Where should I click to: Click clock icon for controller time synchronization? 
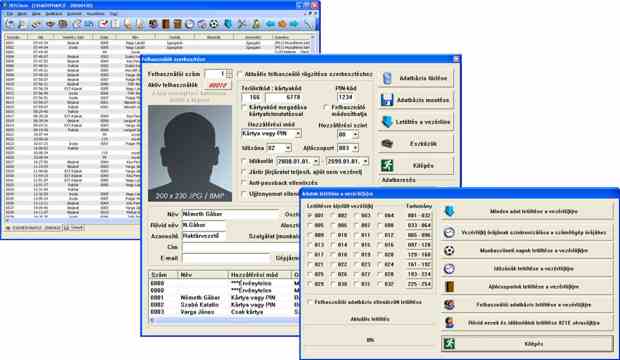pyautogui.click(x=449, y=232)
